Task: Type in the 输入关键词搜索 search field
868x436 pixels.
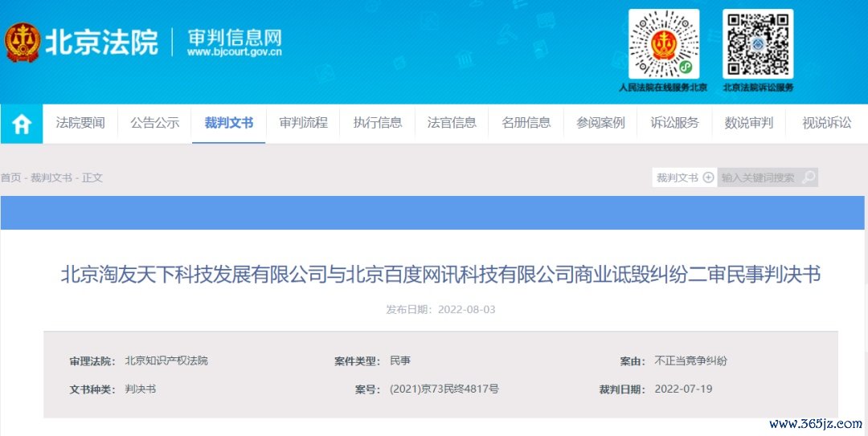Action: pos(758,177)
